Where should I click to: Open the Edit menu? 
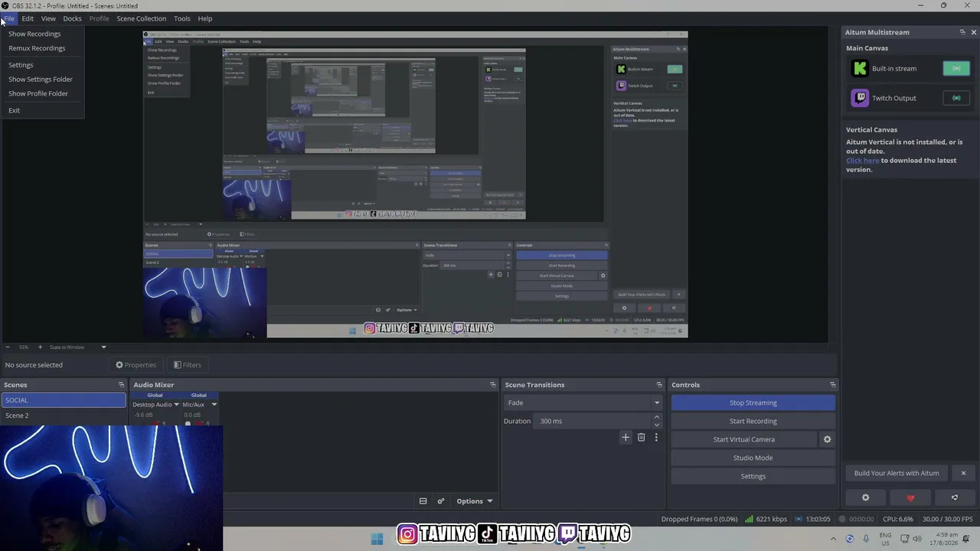point(28,18)
